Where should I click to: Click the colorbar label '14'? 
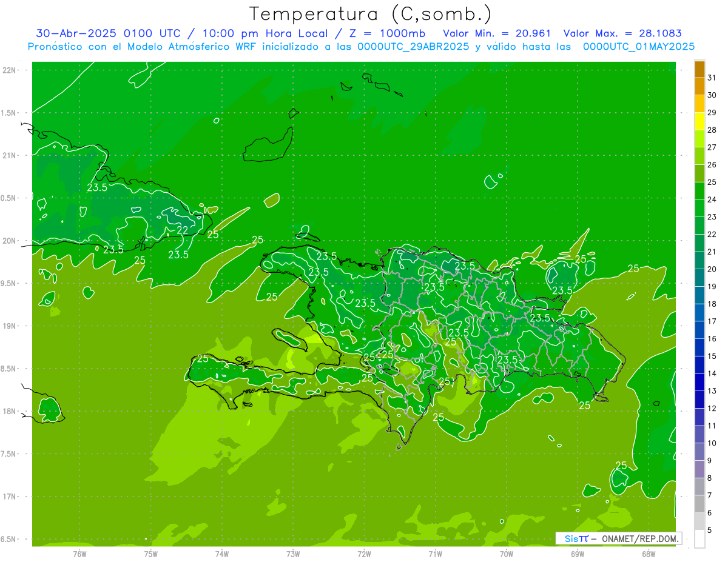tap(712, 373)
